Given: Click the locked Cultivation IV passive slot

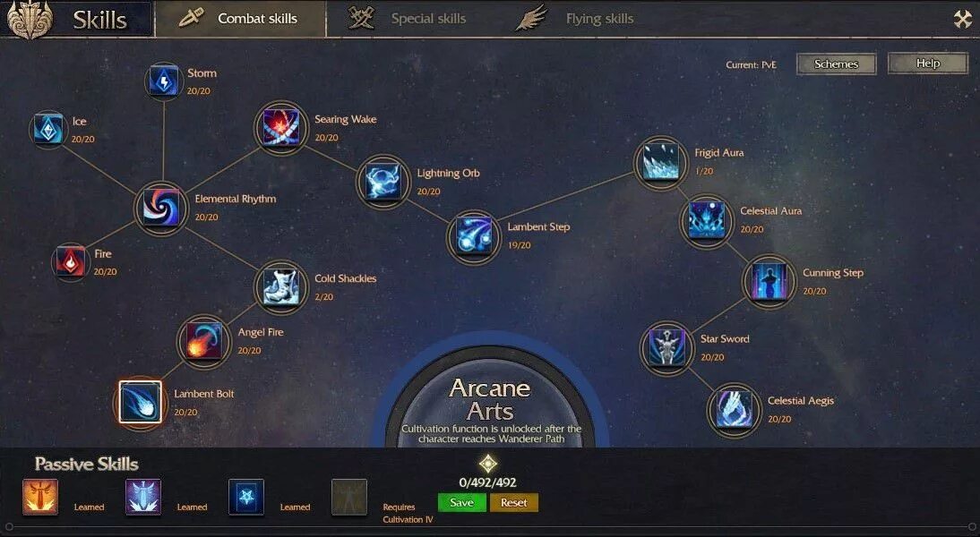Looking at the screenshot, I should (x=348, y=497).
